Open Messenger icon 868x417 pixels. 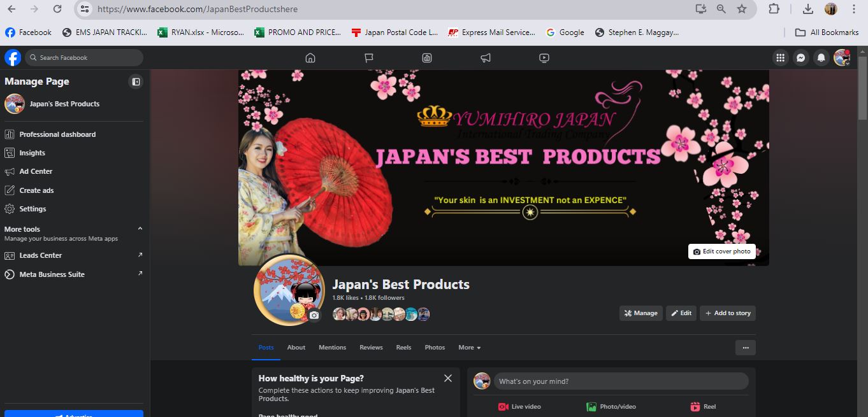[x=801, y=58]
